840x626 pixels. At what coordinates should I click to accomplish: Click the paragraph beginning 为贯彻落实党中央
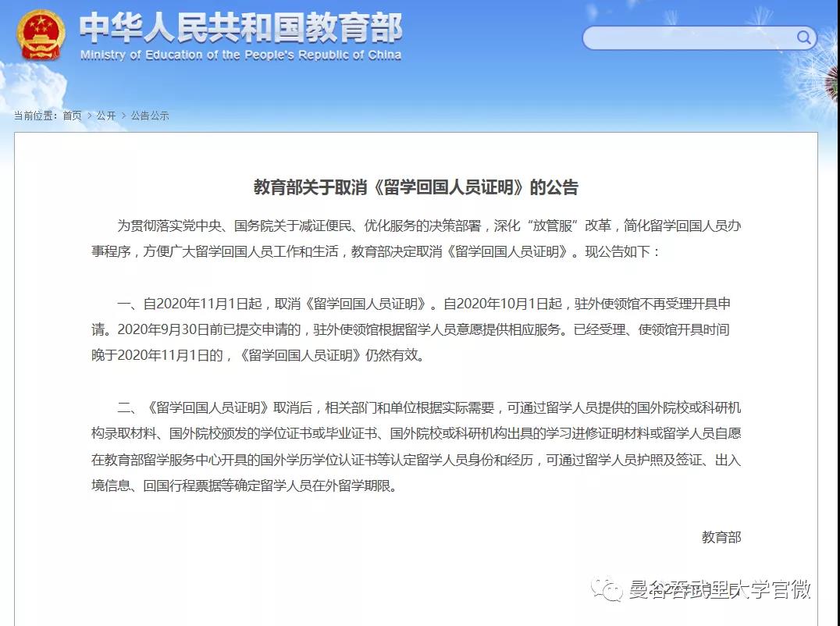tap(416, 238)
